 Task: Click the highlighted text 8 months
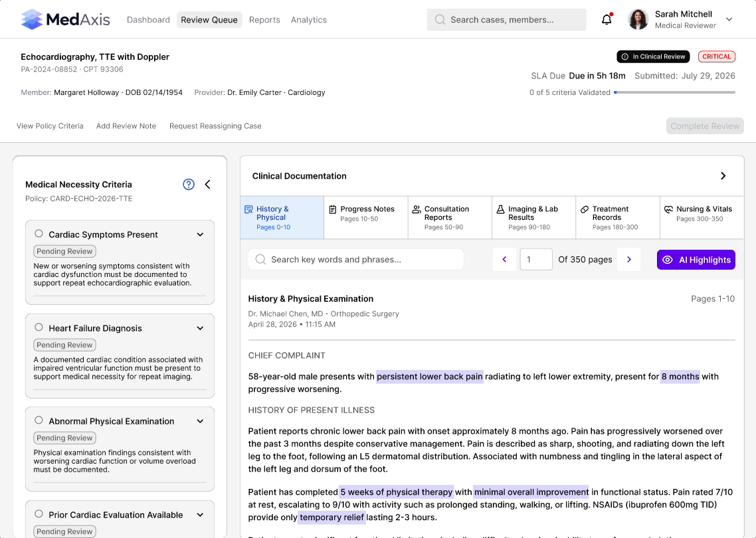tap(680, 377)
